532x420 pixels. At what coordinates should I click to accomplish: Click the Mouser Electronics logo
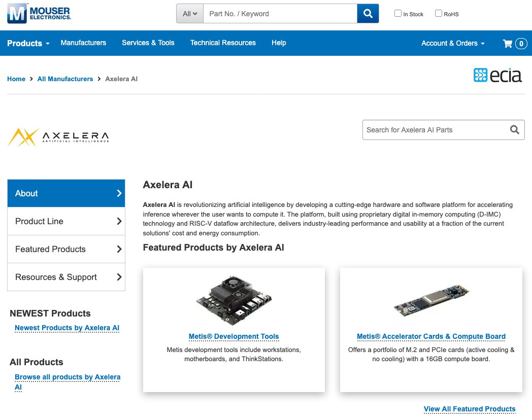pos(39,14)
